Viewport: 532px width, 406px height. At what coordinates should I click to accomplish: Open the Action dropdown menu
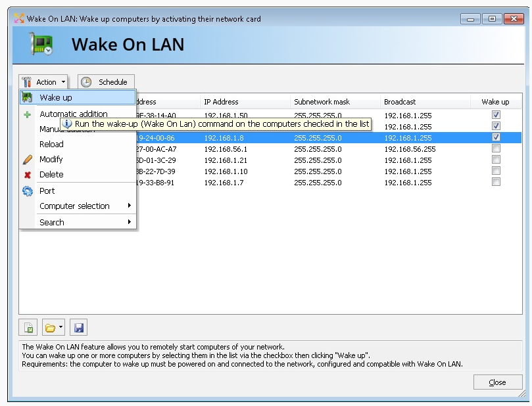[x=43, y=82]
